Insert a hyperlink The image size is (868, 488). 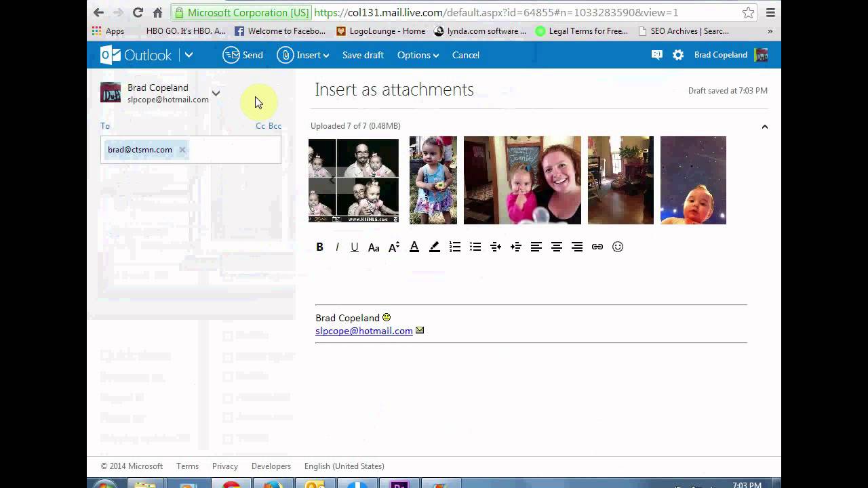pos(597,247)
